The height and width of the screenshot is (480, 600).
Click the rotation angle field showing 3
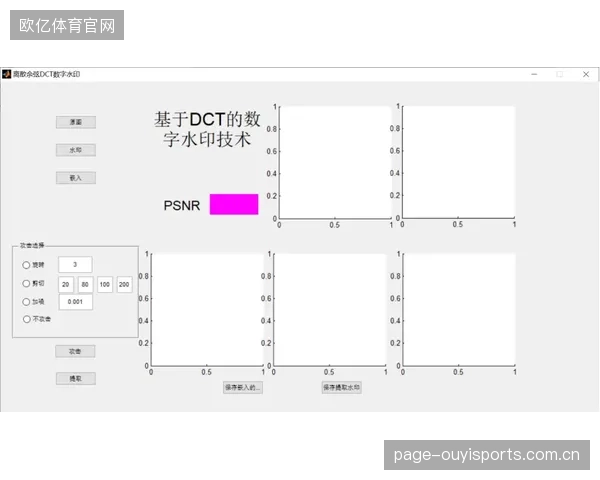75,264
